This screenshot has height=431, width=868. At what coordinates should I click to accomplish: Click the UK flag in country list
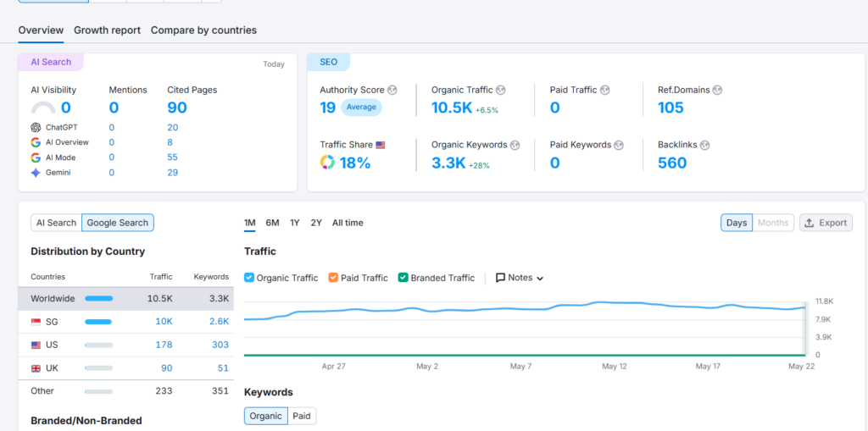pos(36,368)
